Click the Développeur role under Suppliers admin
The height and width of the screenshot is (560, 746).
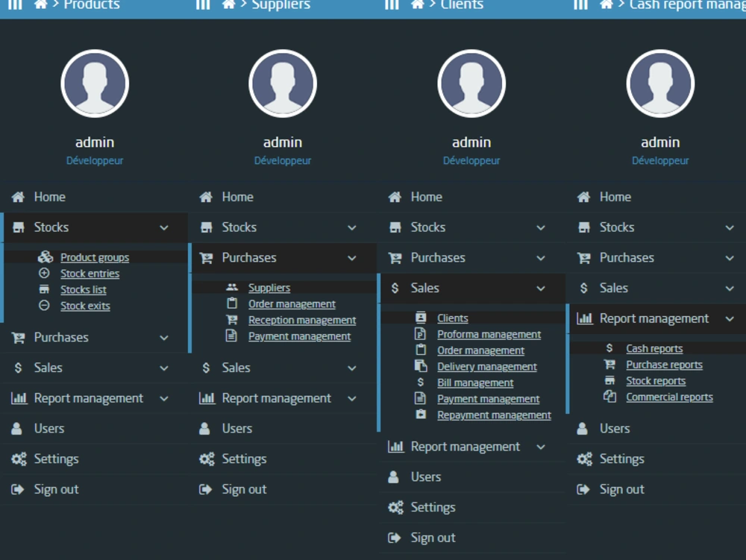[x=283, y=160]
